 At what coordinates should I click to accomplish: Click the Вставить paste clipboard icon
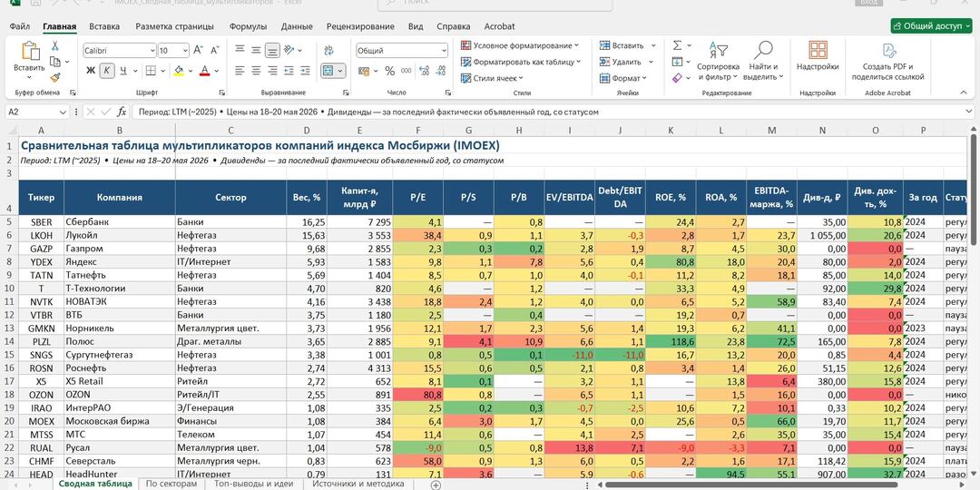[29, 52]
